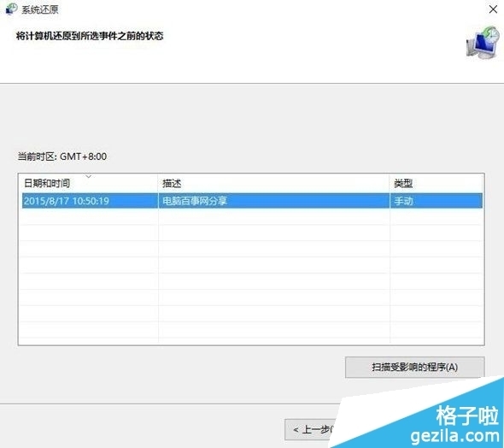Click 扫描受影响的程序(A) button
This screenshot has height=448, width=504.
click(x=414, y=367)
